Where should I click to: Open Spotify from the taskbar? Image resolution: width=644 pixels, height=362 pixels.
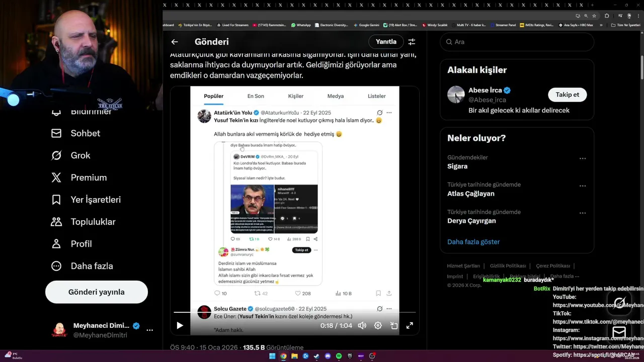(339, 356)
